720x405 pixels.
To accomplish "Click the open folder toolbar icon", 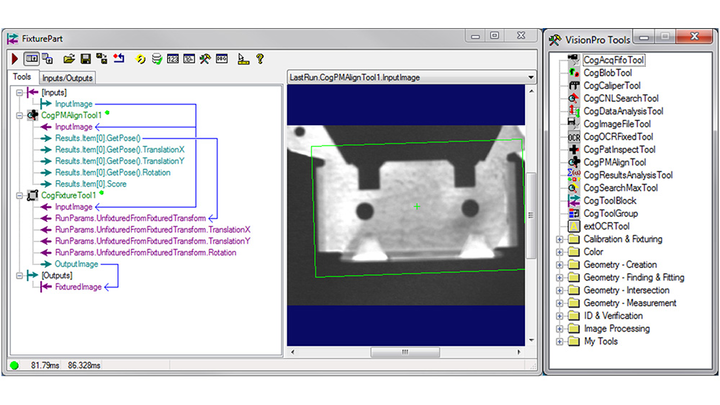I will (x=69, y=59).
